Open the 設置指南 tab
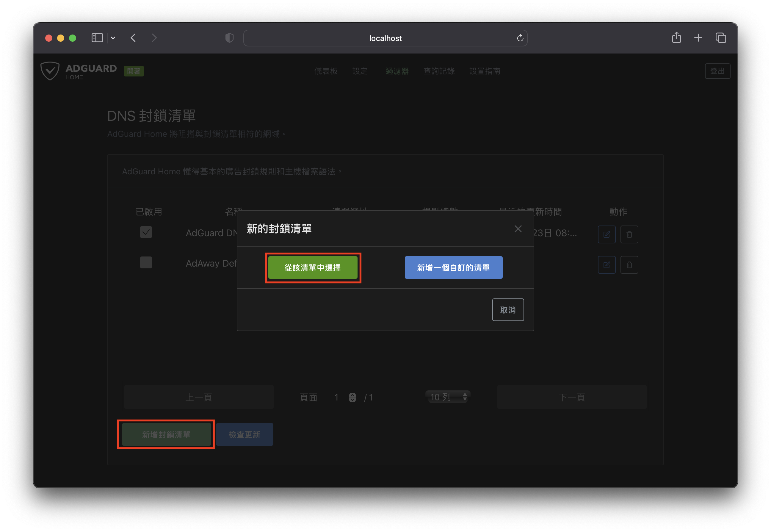Image resolution: width=771 pixels, height=532 pixels. pyautogui.click(x=485, y=71)
